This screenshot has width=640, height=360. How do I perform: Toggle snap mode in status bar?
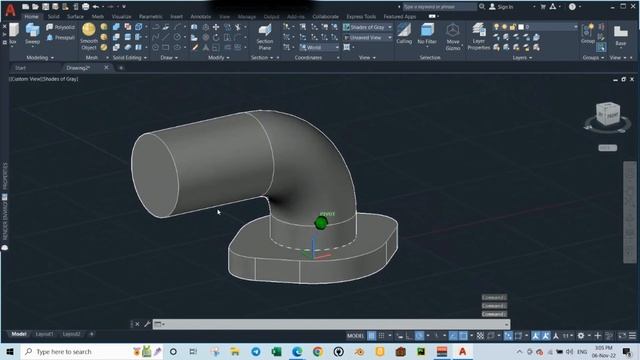[x=381, y=336]
